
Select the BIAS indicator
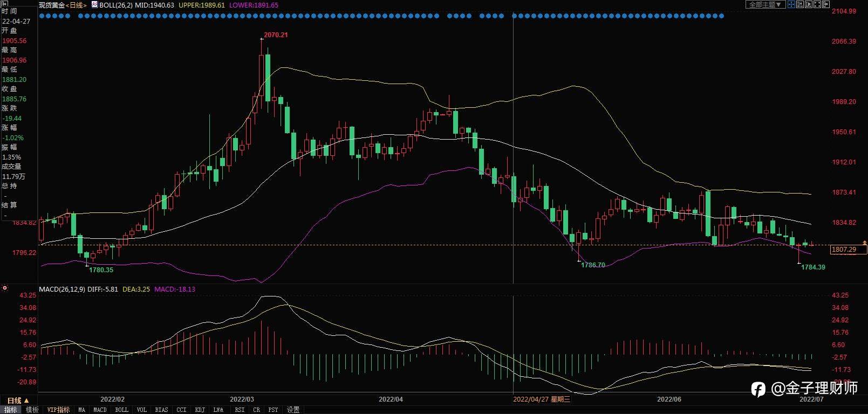pos(162,410)
